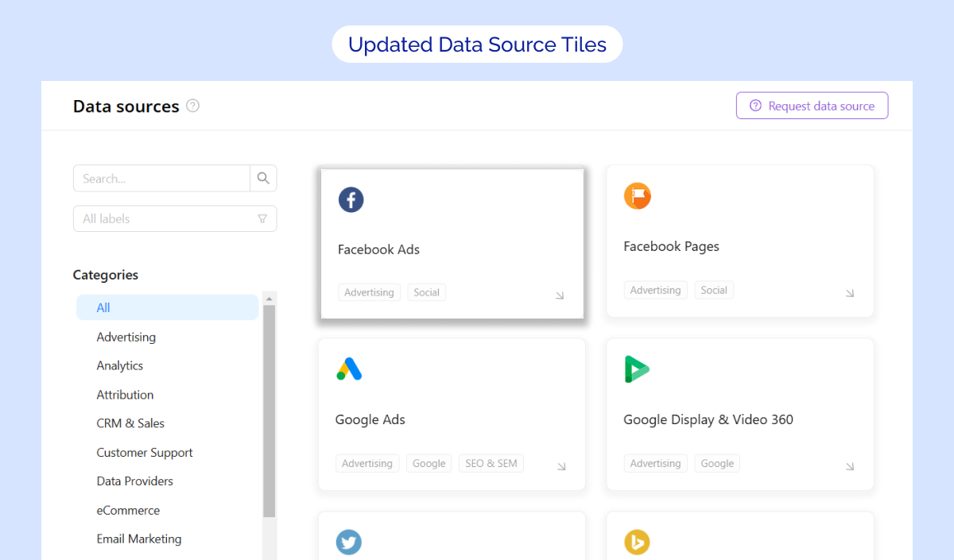Select the Advertising category
Screen dimensions: 954x560
pos(126,337)
